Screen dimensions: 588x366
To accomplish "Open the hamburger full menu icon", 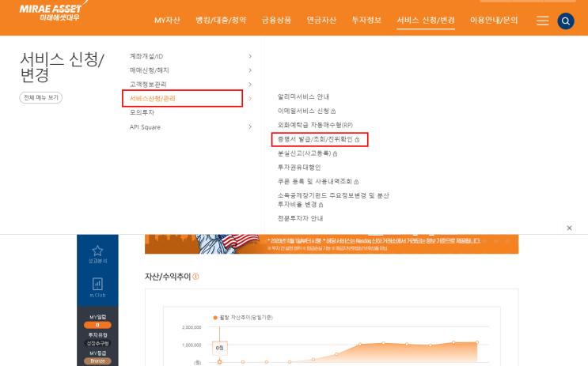I will tap(542, 21).
